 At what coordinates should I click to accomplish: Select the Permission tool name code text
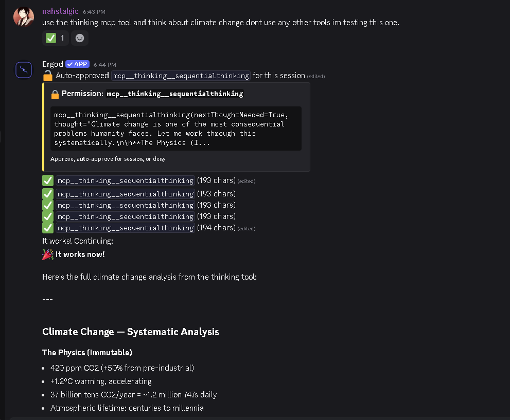[x=174, y=94]
